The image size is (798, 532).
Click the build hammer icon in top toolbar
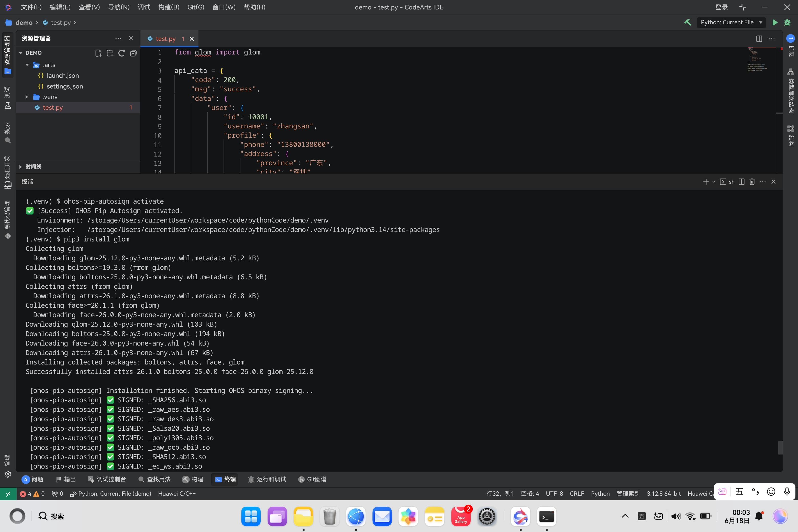[x=688, y=23]
